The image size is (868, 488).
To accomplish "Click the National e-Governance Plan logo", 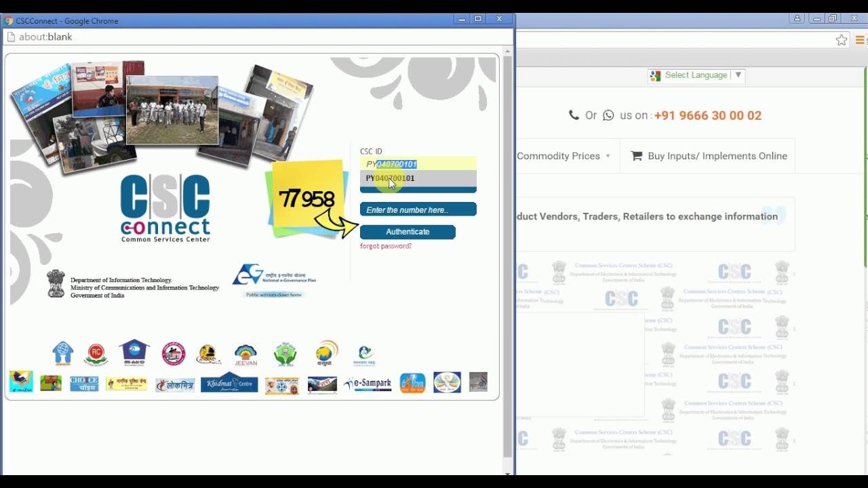I will click(274, 281).
